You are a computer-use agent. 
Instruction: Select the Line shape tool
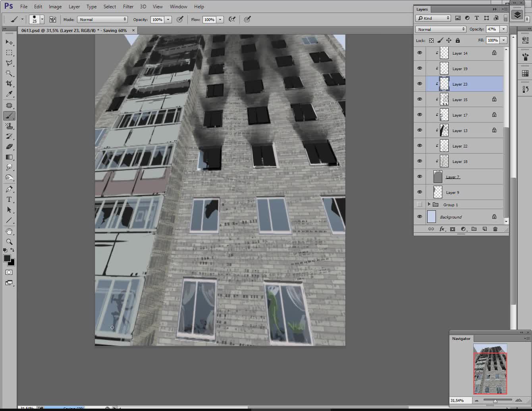9,220
